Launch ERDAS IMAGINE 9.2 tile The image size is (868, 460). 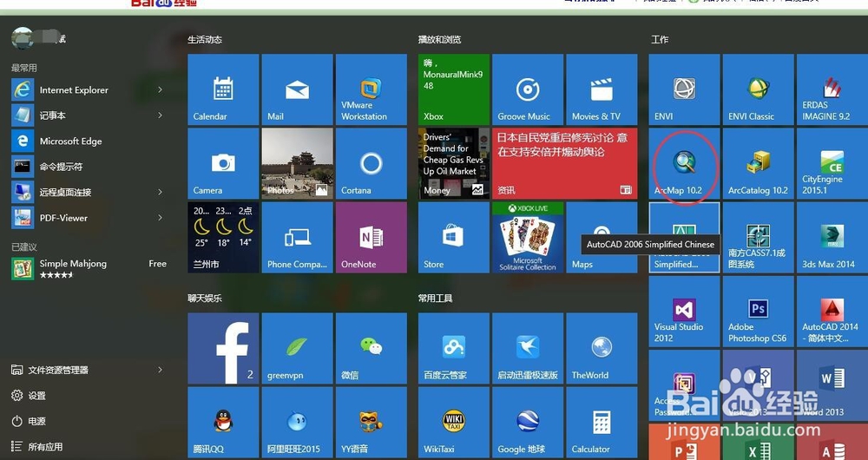[832, 89]
